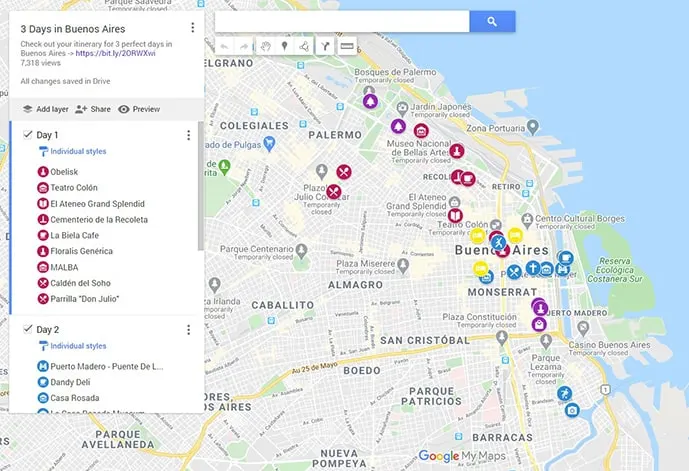The width and height of the screenshot is (689, 471).
Task: Open the Day 1 layer options menu
Action: pyautogui.click(x=189, y=135)
